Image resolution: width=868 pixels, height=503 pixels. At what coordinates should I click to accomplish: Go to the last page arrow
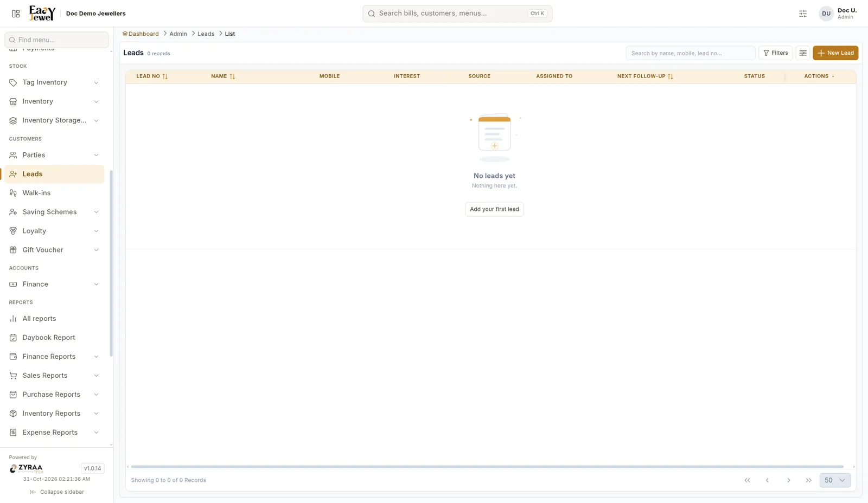[809, 480]
